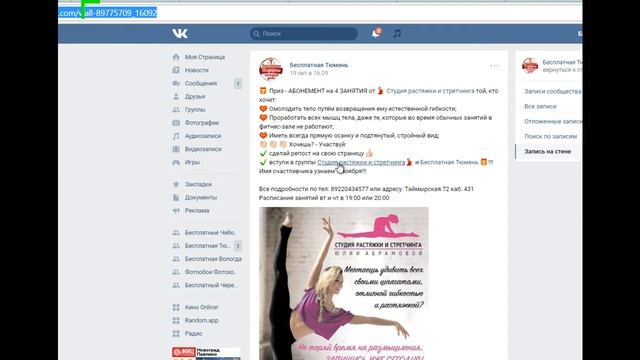The height and width of the screenshot is (360, 640).
Task: Click the group icon beside Бесплатная Вологда
Action: 176,259
